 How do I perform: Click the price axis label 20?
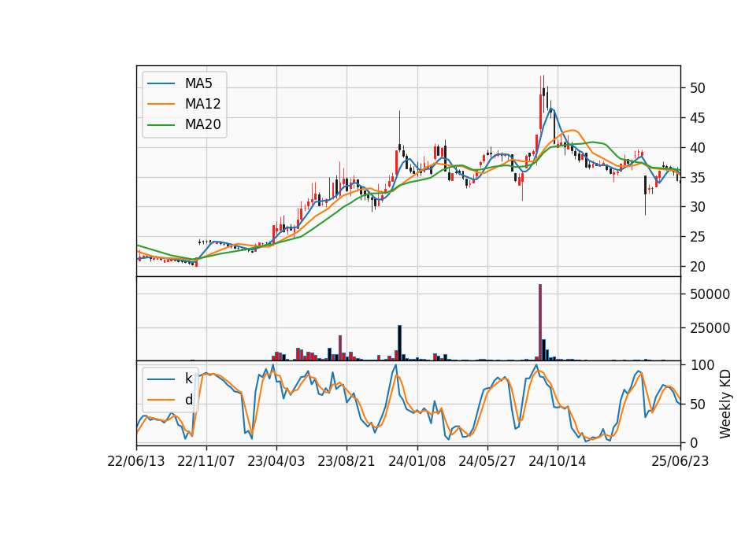click(698, 267)
